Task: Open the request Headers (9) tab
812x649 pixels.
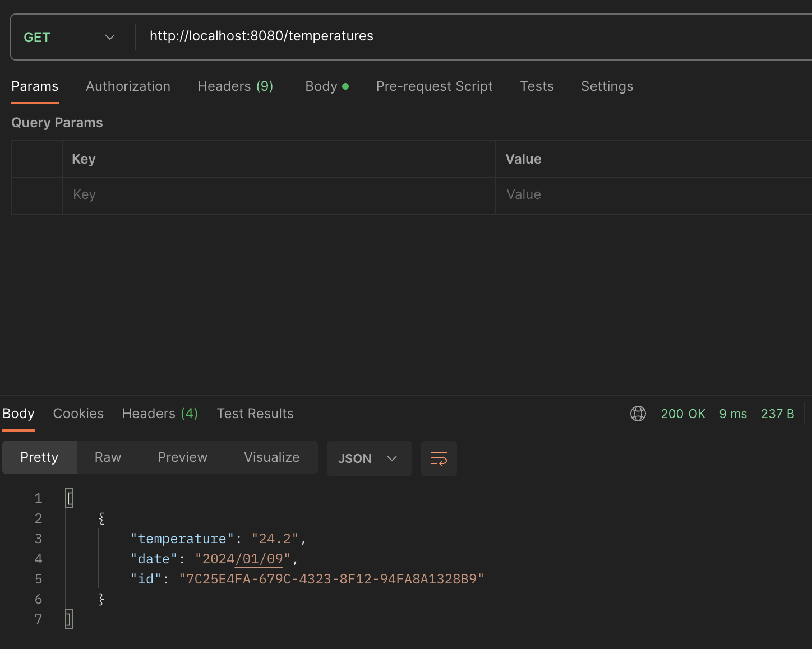Action: 235,86
